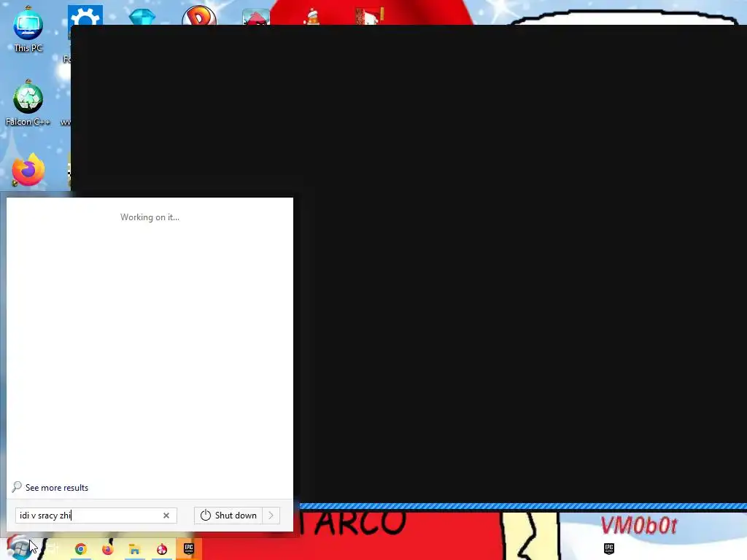This screenshot has width=747, height=560.
Task: Click the Shut down button
Action: point(228,516)
